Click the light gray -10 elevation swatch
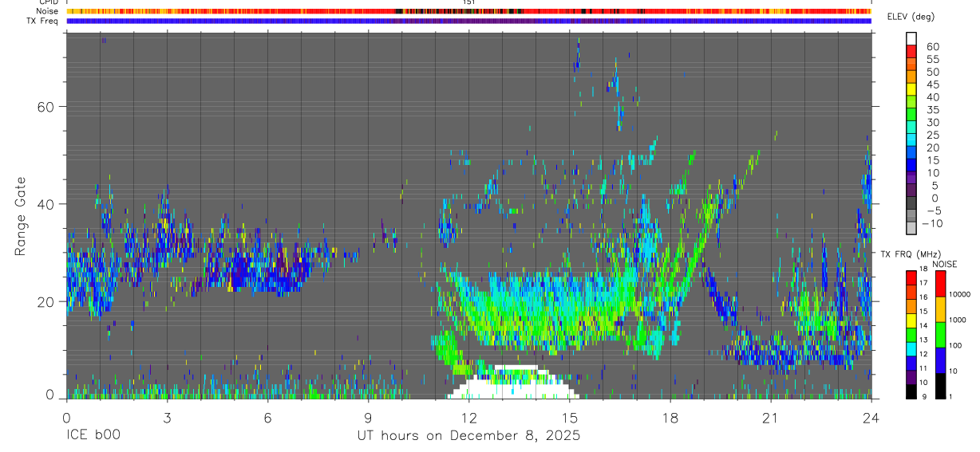 (x=911, y=227)
